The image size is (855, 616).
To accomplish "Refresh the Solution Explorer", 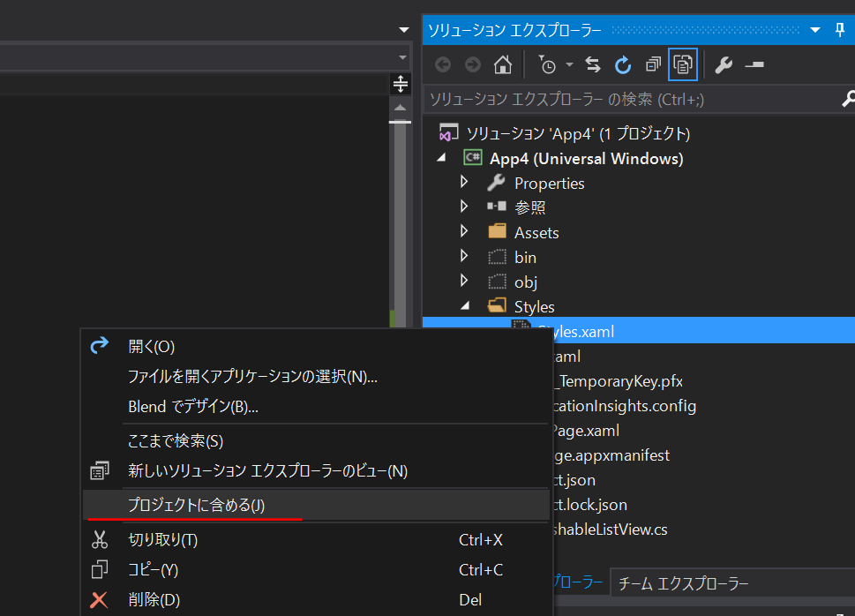I will pos(623,65).
